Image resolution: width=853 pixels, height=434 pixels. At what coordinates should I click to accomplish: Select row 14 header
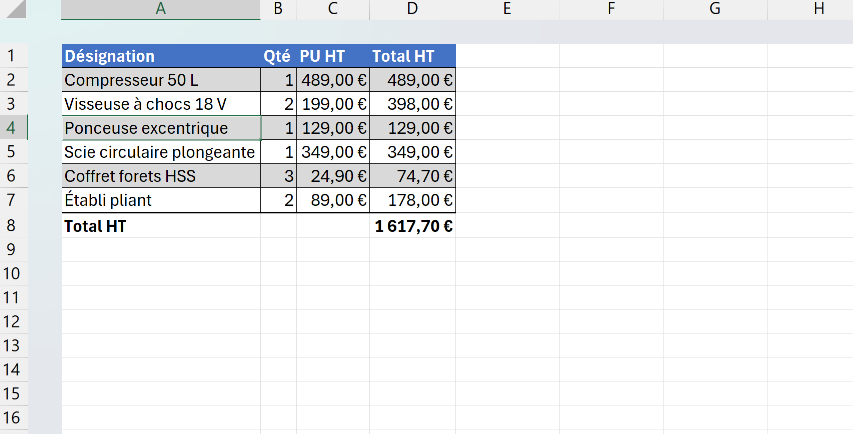click(x=14, y=369)
